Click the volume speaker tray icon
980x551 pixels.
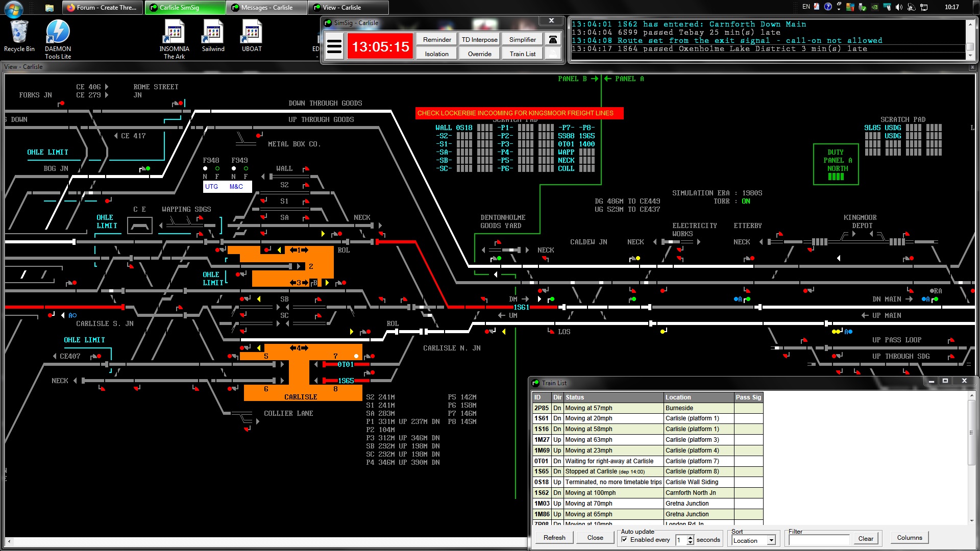[x=899, y=7]
